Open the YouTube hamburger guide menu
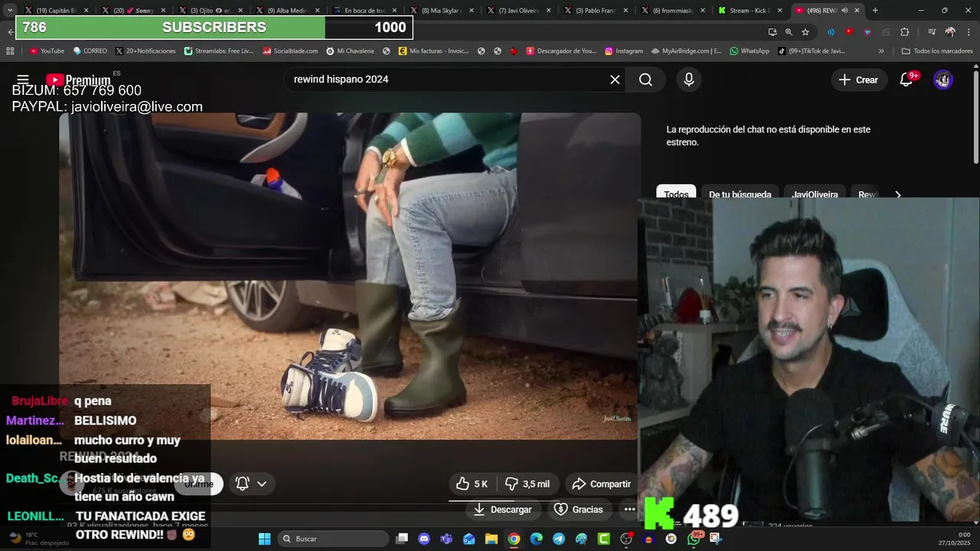This screenshot has height=551, width=980. coord(23,80)
